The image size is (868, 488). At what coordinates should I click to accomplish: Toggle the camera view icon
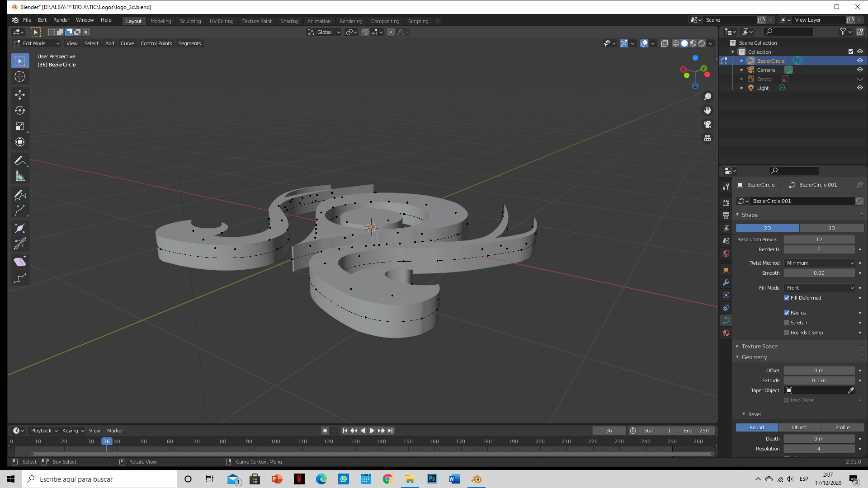[708, 124]
